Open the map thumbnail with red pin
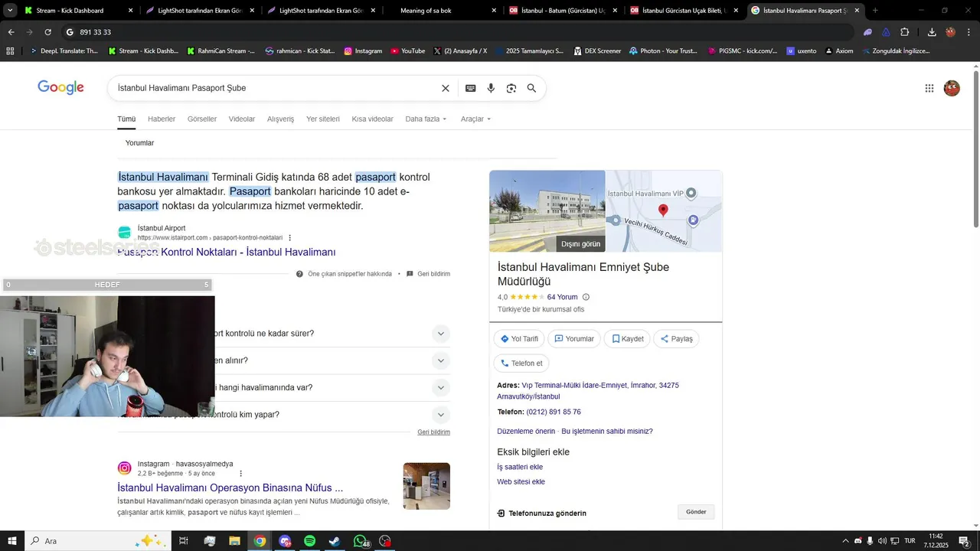Screen dimensions: 980x551 664,211
